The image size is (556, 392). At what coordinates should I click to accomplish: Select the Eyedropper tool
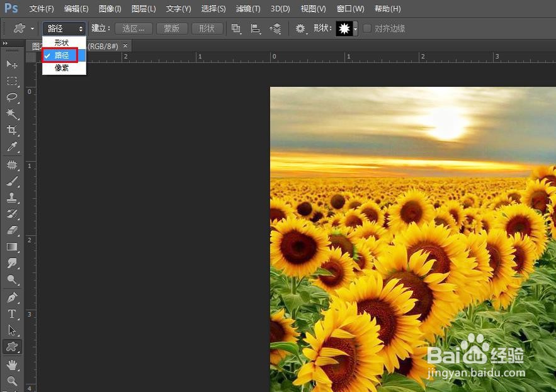point(12,147)
